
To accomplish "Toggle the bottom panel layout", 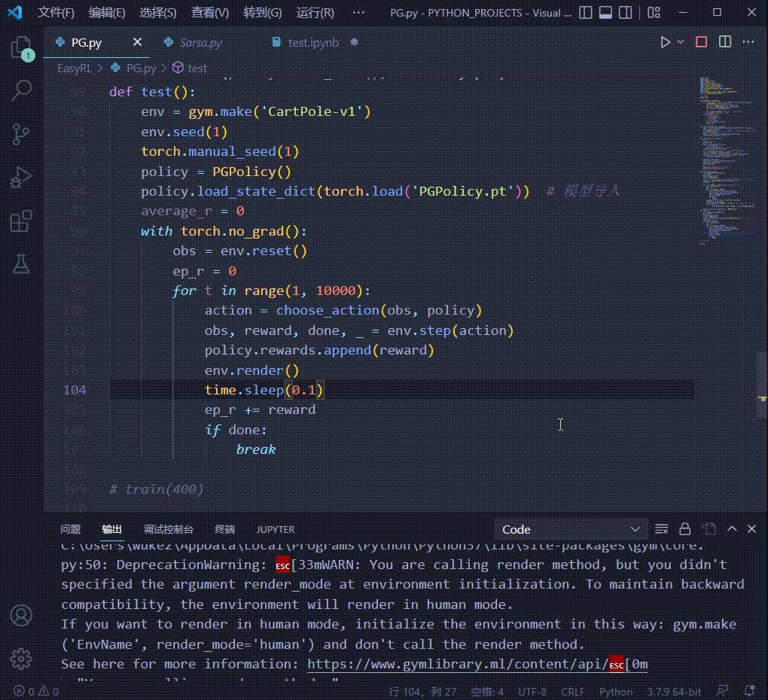I will (x=605, y=13).
